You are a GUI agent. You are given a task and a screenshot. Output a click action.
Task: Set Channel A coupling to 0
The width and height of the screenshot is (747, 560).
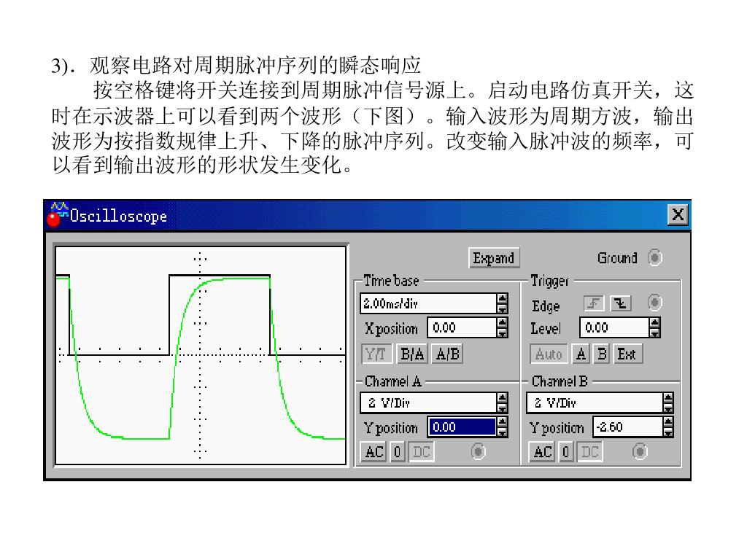[398, 451]
